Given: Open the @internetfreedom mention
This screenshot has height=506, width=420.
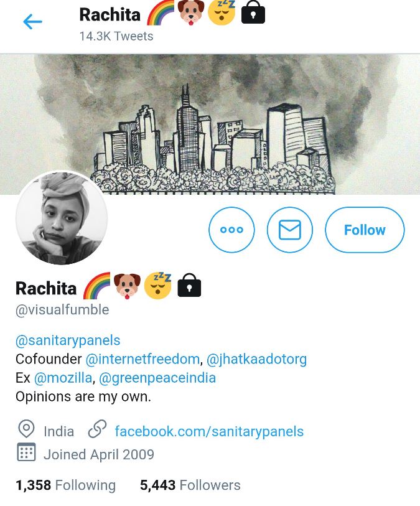Looking at the screenshot, I should pos(142,359).
